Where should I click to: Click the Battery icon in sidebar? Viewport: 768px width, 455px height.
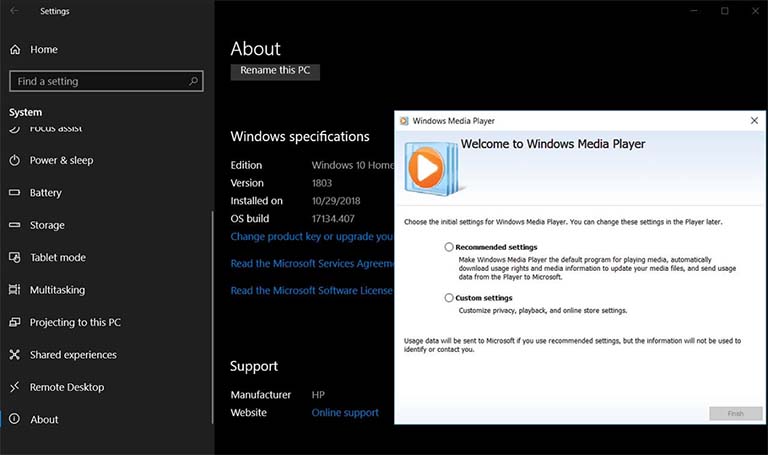pyautogui.click(x=15, y=192)
